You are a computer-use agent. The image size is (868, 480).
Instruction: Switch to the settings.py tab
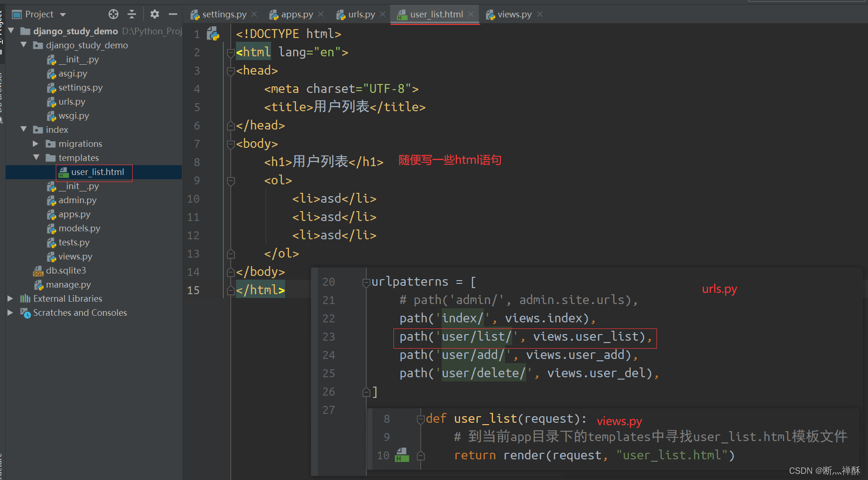(x=219, y=15)
